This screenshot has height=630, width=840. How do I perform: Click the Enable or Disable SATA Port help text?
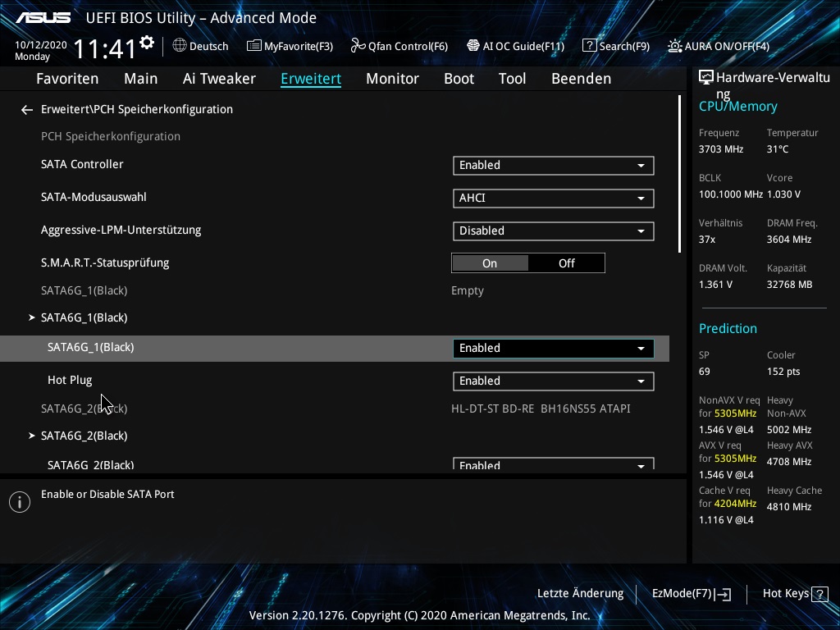point(107,495)
